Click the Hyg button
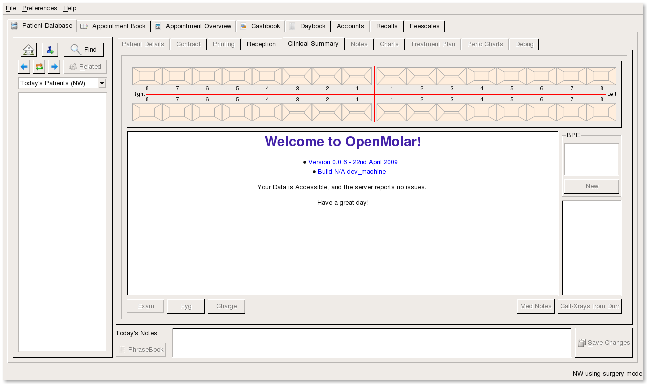 186,306
